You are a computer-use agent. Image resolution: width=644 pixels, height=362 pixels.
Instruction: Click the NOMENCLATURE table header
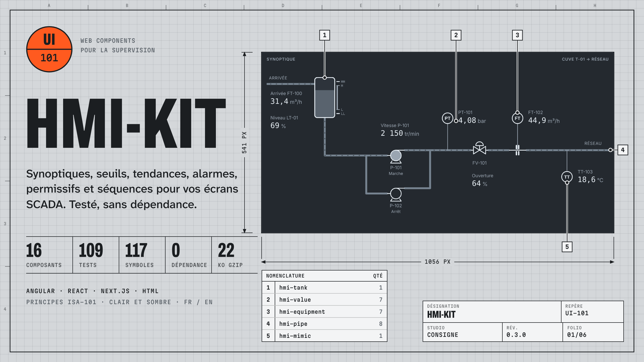click(x=324, y=276)
